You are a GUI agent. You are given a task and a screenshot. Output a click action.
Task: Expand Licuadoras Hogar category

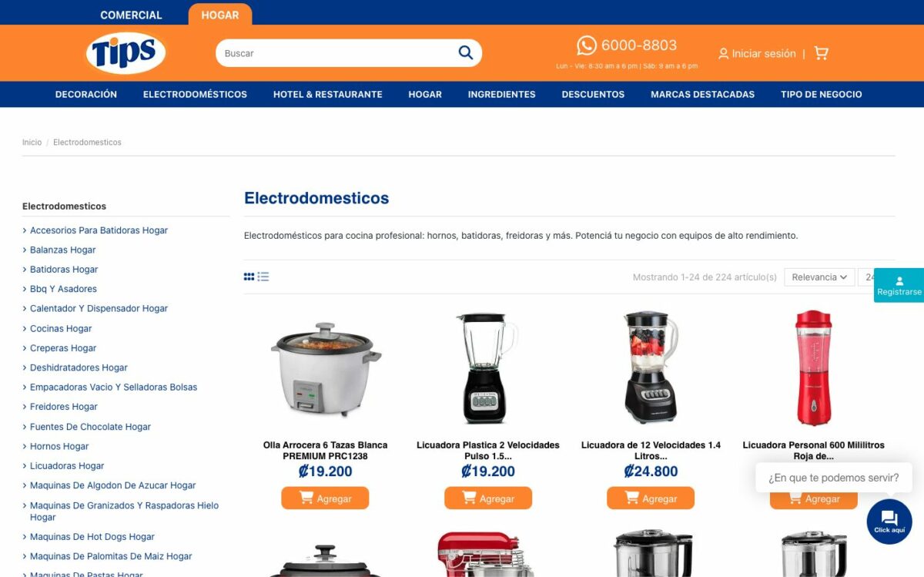click(67, 466)
